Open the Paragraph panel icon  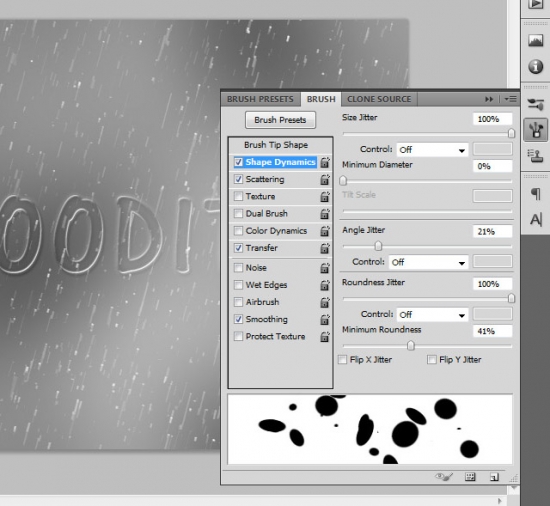coord(535,193)
